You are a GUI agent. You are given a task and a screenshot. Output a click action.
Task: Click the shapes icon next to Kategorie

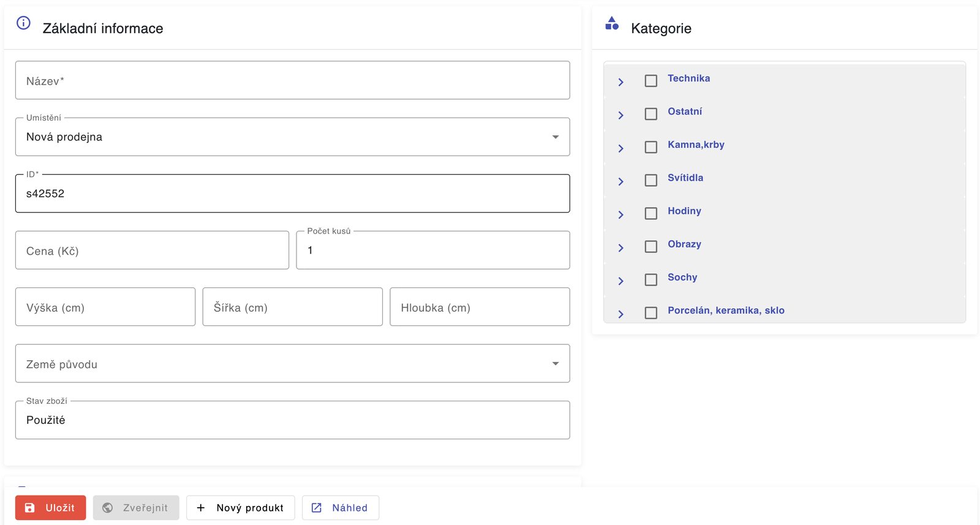point(612,23)
